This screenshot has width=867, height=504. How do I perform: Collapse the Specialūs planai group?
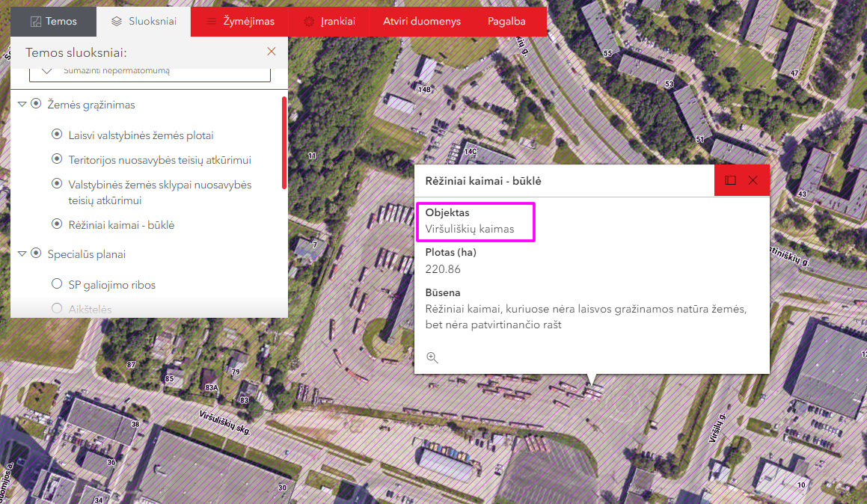tap(22, 254)
